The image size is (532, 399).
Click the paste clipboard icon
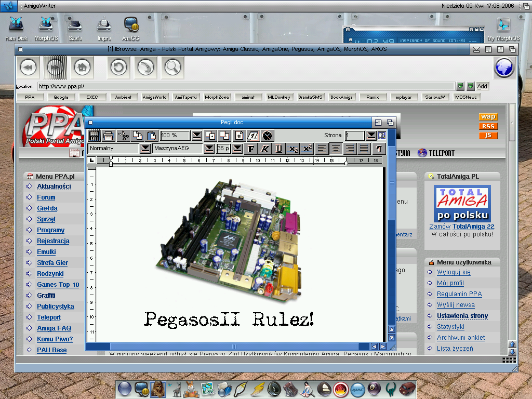(152, 136)
